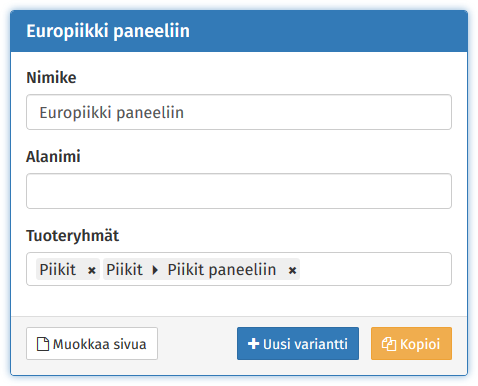Viewport: 478px width, 386px height.
Task: Click the plus icon on Uusi variantti
Action: coord(254,344)
